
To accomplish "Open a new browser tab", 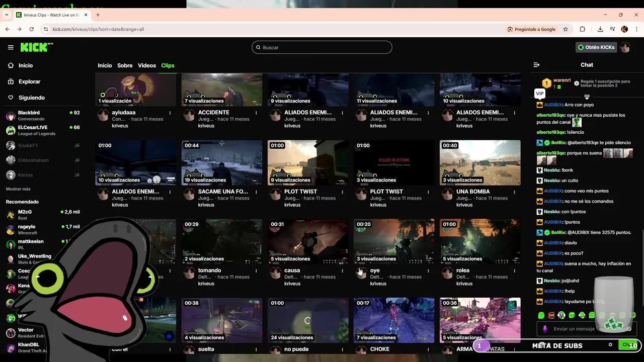I will click(98, 15).
